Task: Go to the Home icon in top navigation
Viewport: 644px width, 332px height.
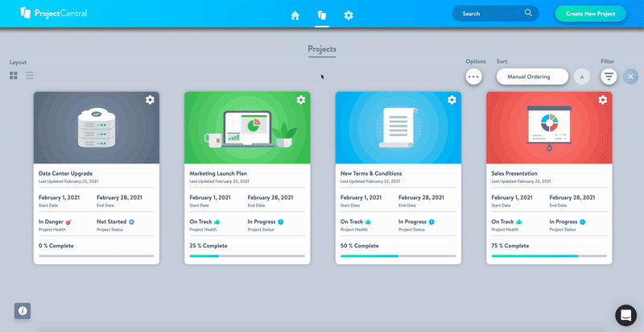Action: tap(295, 15)
